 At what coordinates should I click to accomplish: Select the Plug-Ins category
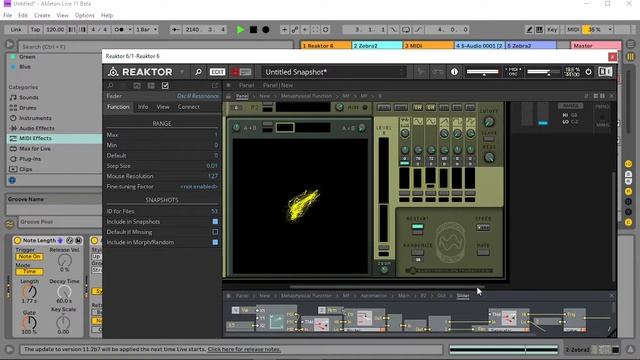[30, 159]
